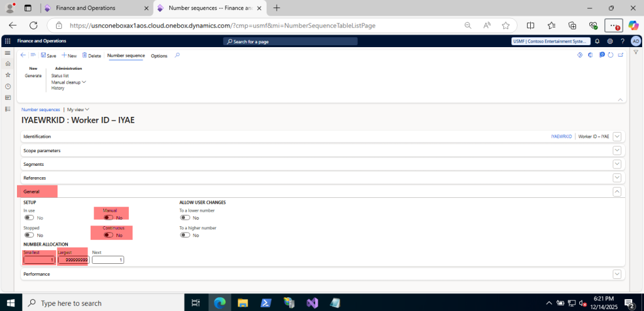
Task: Click the notifications bell icon
Action: [597, 41]
